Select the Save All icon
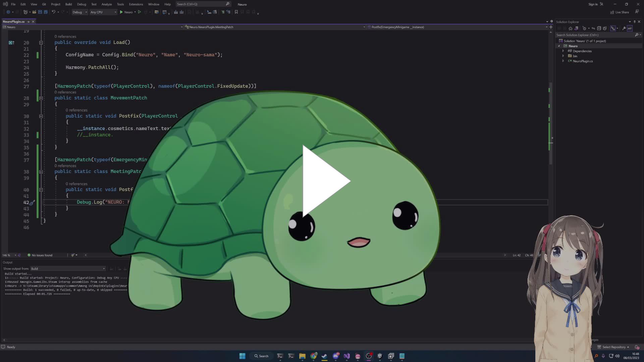This screenshot has width=644, height=362. coord(45,12)
